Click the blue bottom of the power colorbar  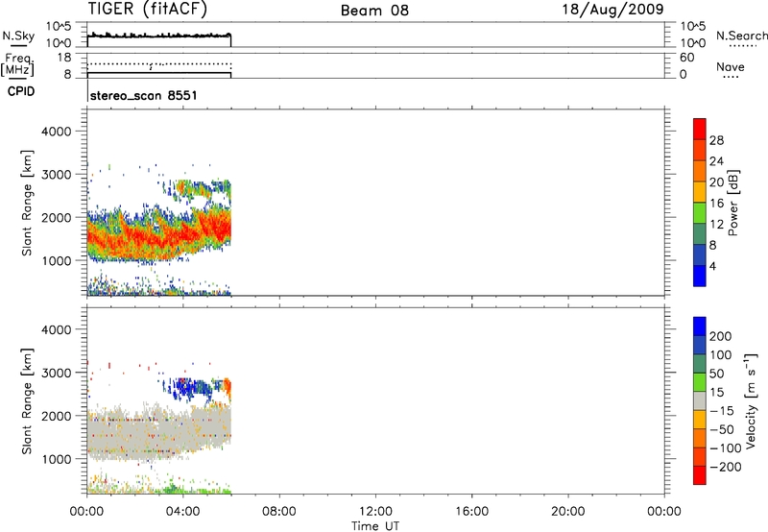coord(700,276)
